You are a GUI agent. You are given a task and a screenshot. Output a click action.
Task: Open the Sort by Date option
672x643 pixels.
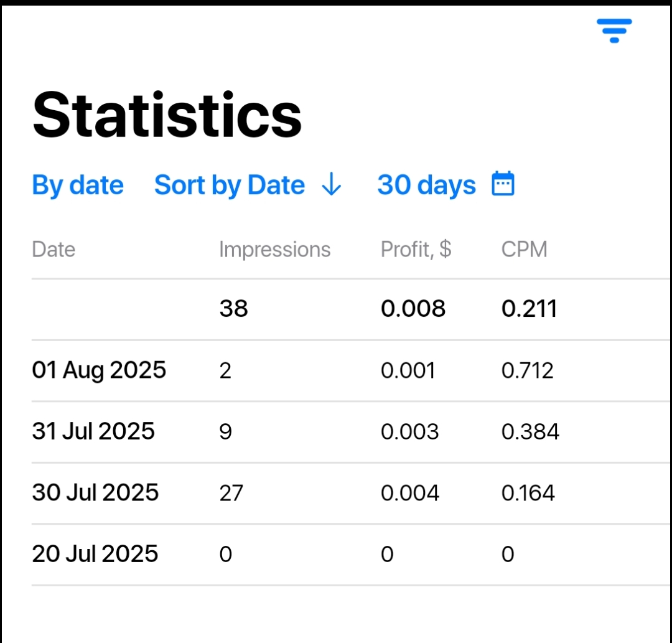[x=230, y=185]
